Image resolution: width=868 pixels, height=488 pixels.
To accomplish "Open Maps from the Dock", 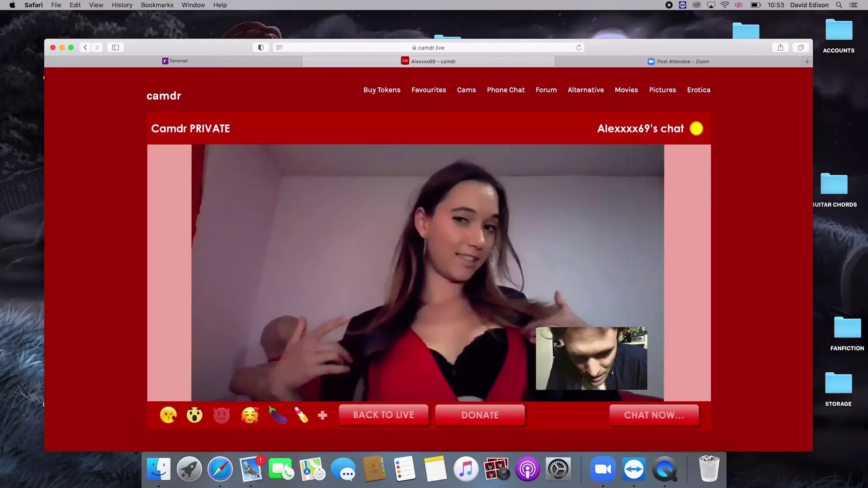I will [x=312, y=469].
